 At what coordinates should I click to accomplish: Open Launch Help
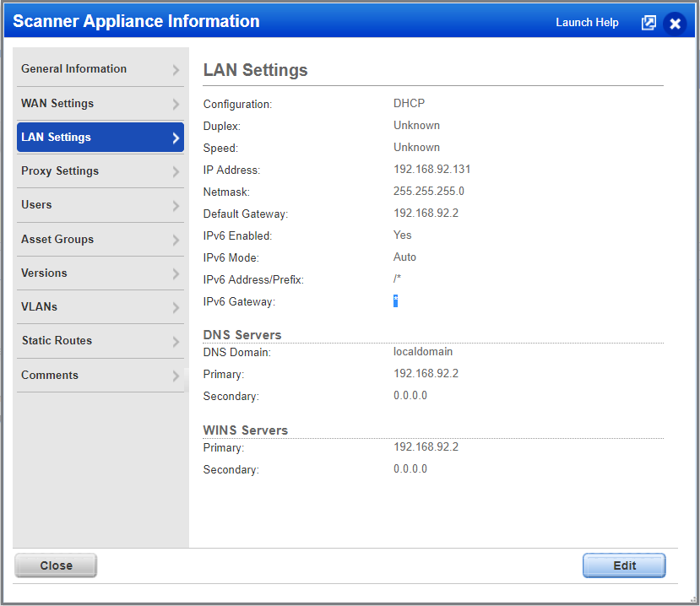pyautogui.click(x=587, y=23)
